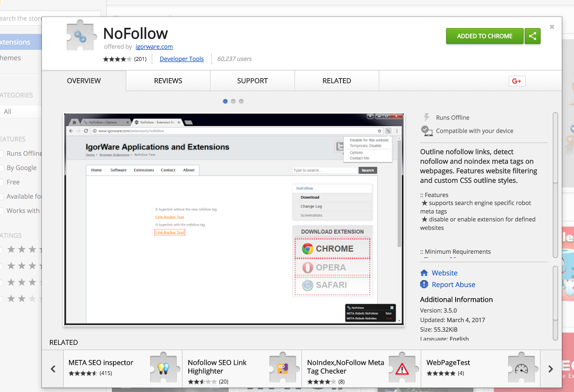The height and width of the screenshot is (392, 574).
Task: Click the Runs Offline lightning icon
Action: (427, 117)
